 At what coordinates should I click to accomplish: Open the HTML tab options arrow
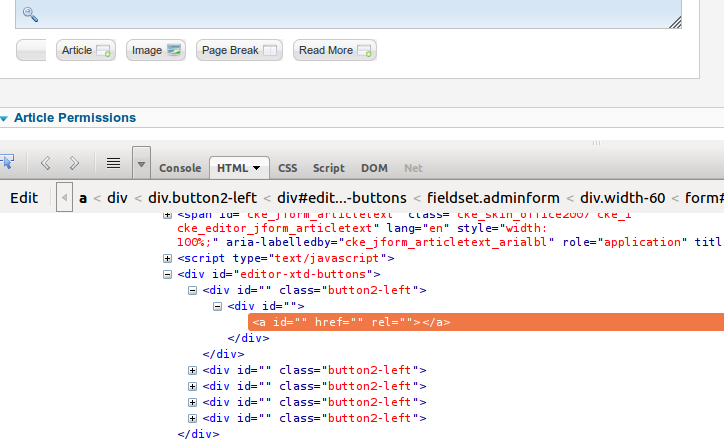257,168
